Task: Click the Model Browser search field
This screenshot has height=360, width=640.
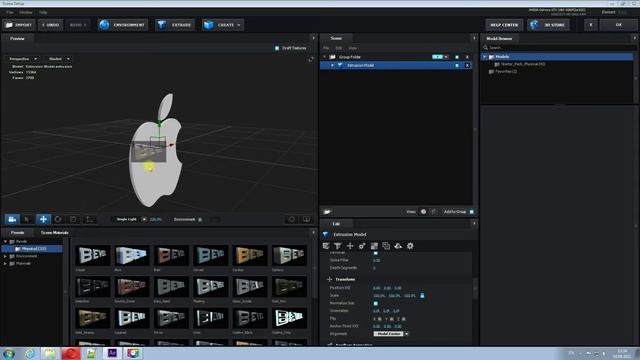Action: pos(558,48)
